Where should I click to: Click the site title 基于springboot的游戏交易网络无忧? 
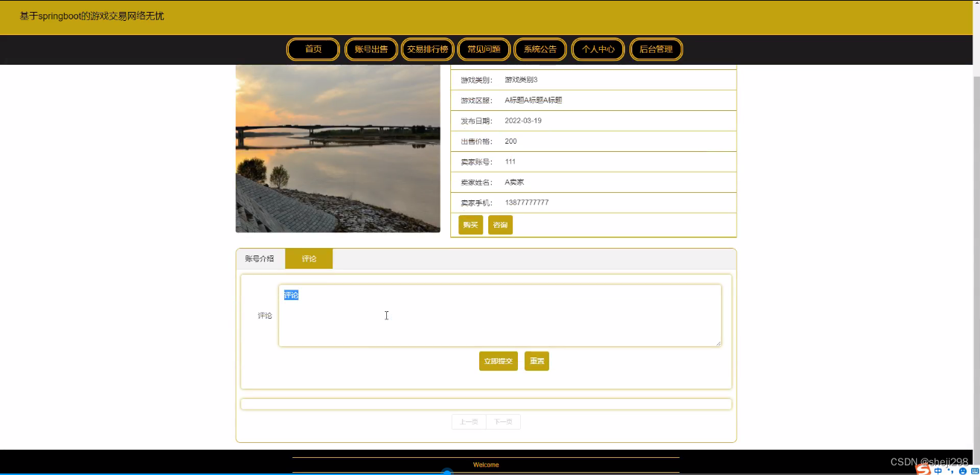pyautogui.click(x=91, y=16)
